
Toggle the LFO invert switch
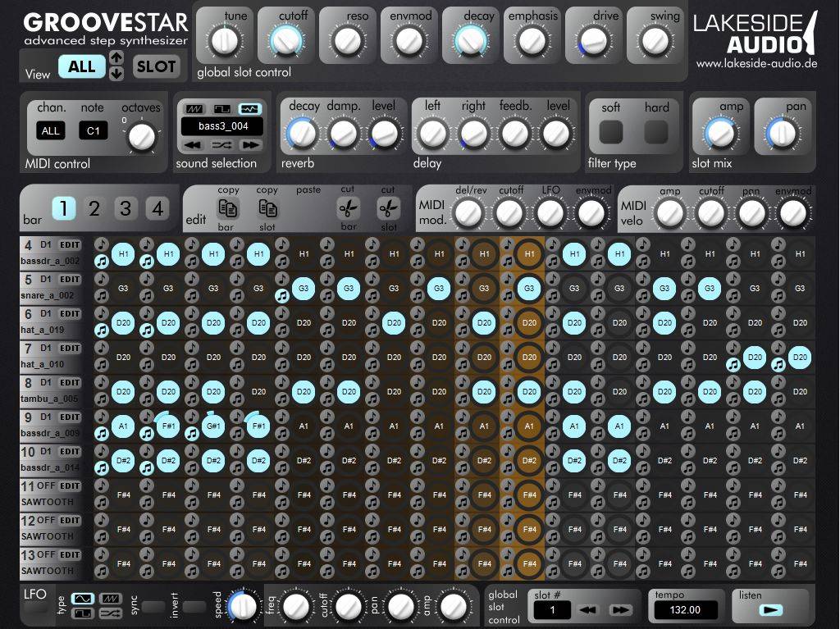click(194, 607)
